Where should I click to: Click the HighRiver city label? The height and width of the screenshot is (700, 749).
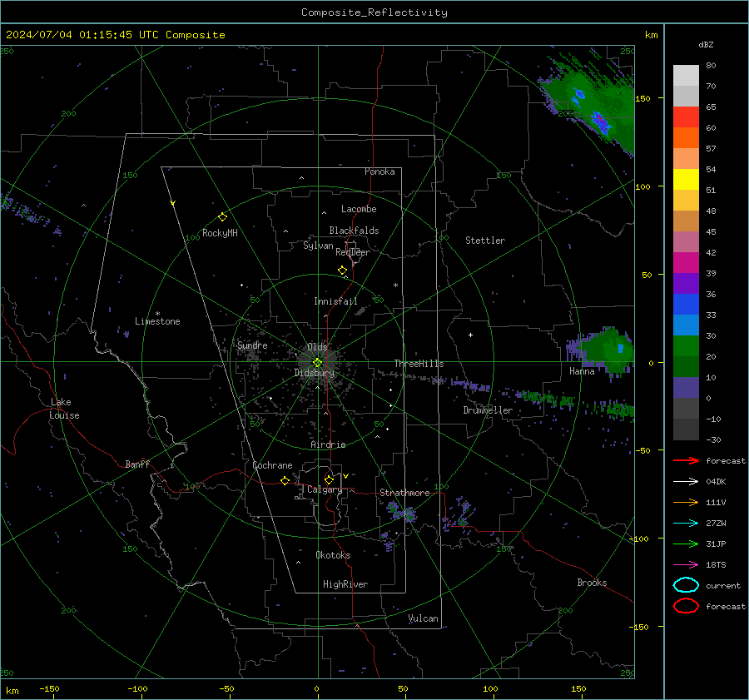[345, 584]
